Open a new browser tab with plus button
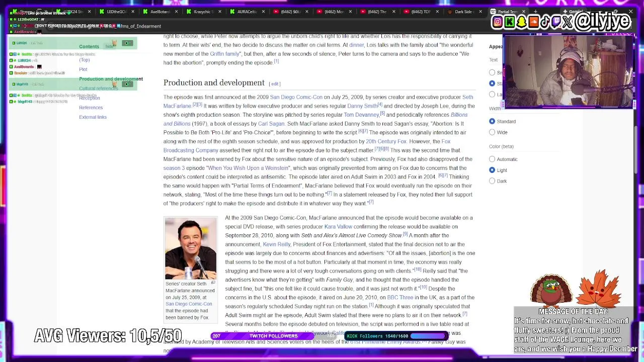 click(x=535, y=12)
